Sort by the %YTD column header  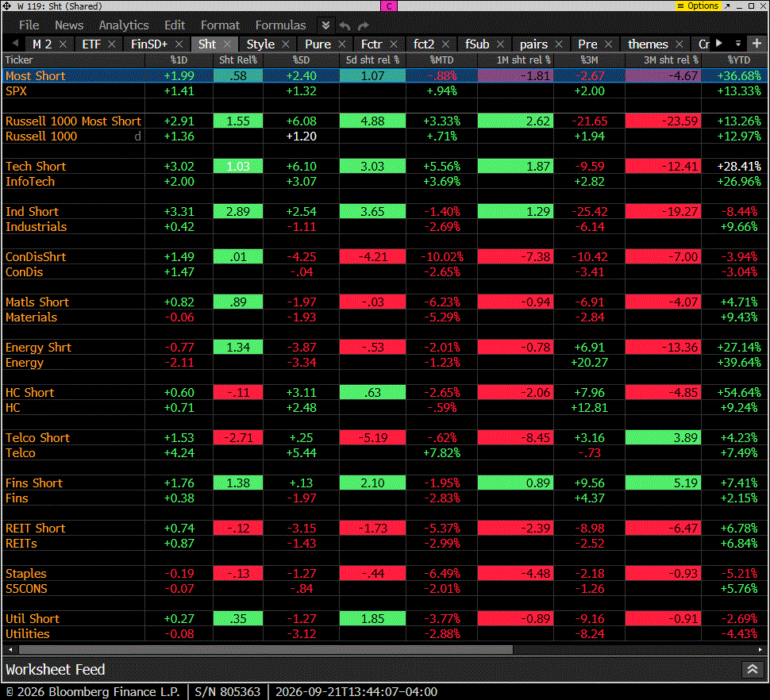click(738, 60)
